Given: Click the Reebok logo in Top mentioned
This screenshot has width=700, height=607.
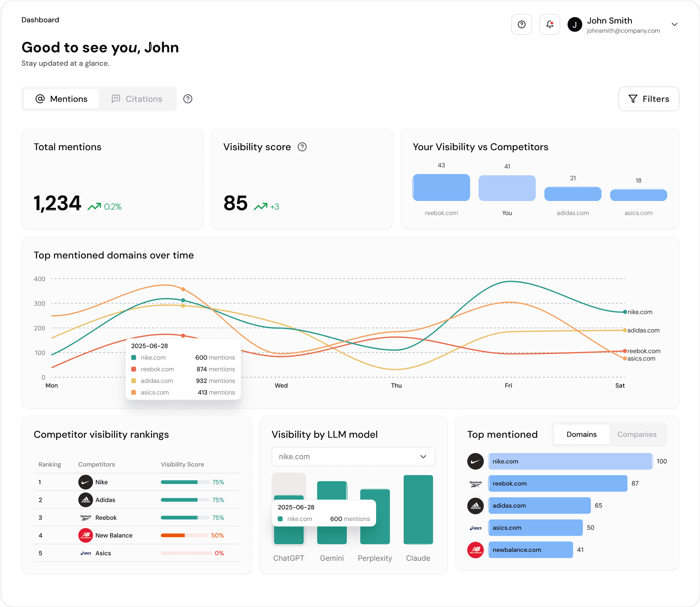Looking at the screenshot, I should point(475,484).
